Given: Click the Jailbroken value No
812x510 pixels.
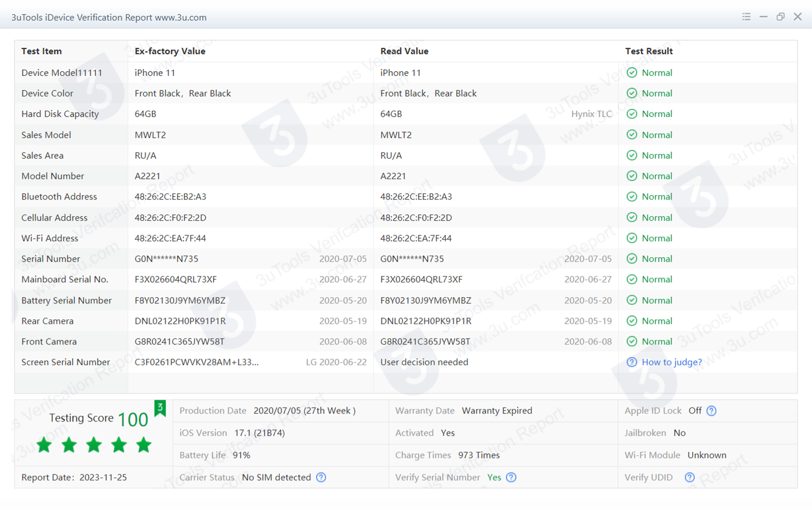Looking at the screenshot, I should point(680,433).
